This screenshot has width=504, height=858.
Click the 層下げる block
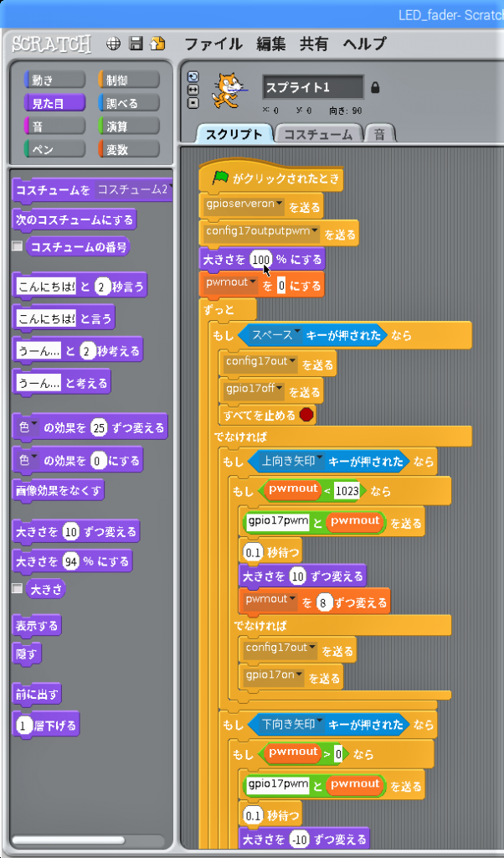pos(46,726)
